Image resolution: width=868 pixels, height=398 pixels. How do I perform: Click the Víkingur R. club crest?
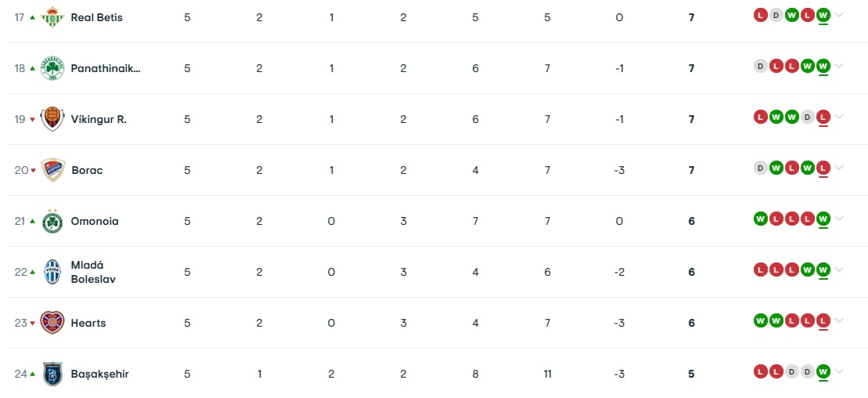pyautogui.click(x=52, y=119)
